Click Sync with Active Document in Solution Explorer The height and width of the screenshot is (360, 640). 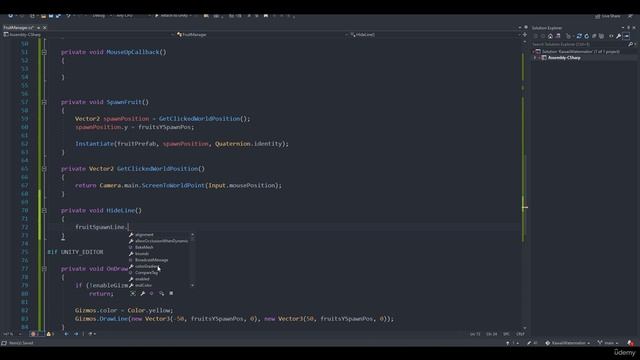click(579, 36)
